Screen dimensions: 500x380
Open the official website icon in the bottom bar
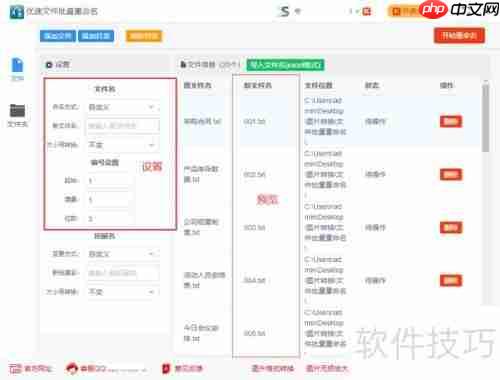pyautogui.click(x=15, y=368)
